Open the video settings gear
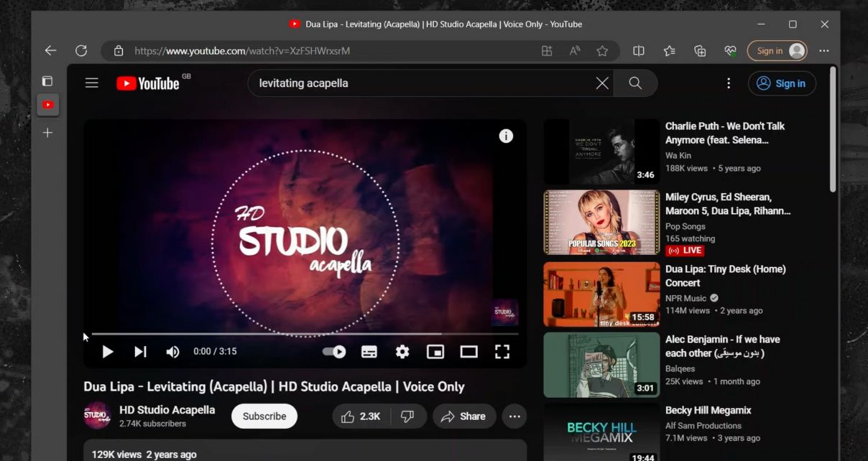 coord(402,351)
